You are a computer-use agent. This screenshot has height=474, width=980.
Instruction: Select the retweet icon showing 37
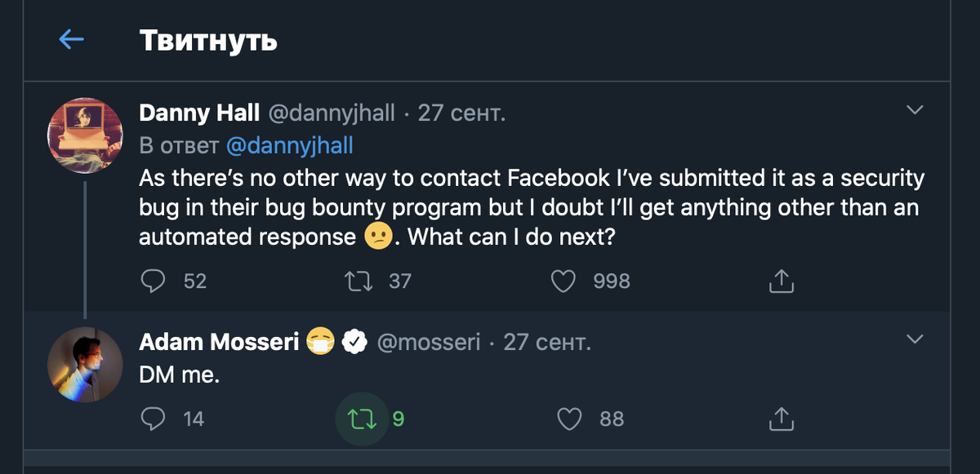click(359, 280)
